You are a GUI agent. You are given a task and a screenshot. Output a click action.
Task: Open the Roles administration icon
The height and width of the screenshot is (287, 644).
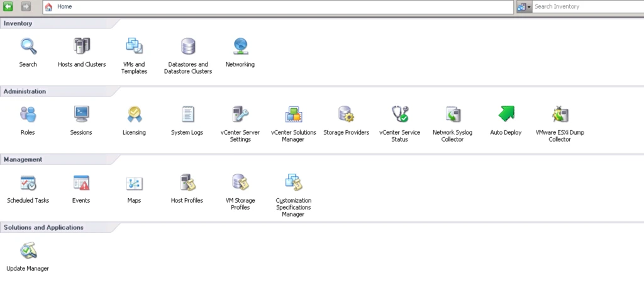[28, 115]
